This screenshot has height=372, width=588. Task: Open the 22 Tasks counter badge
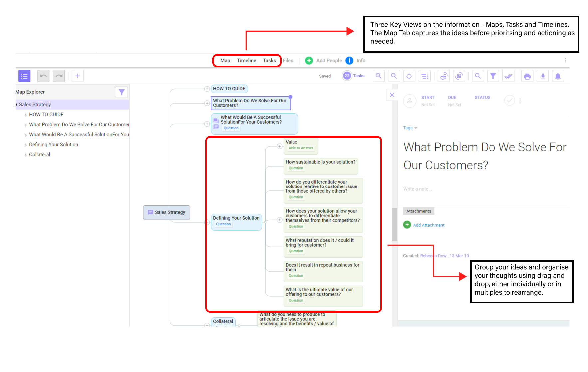(347, 76)
